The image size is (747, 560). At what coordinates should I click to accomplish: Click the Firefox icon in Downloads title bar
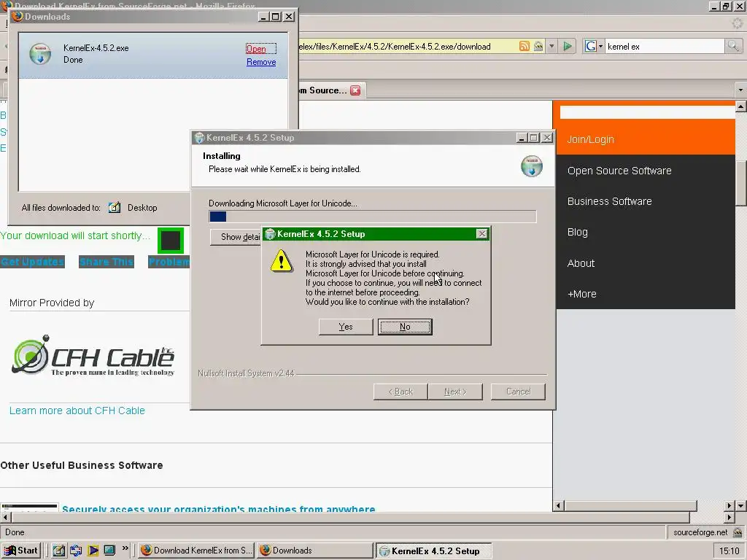pyautogui.click(x=18, y=16)
